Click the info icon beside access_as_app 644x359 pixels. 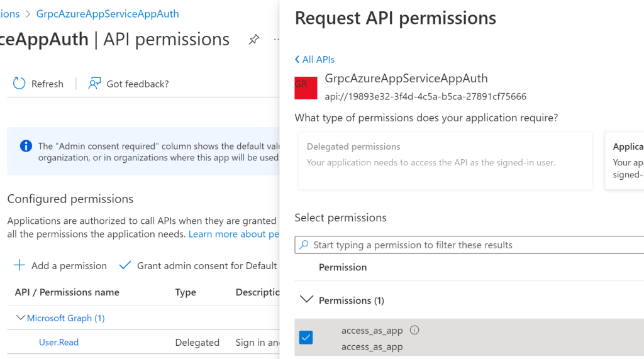coord(414,330)
